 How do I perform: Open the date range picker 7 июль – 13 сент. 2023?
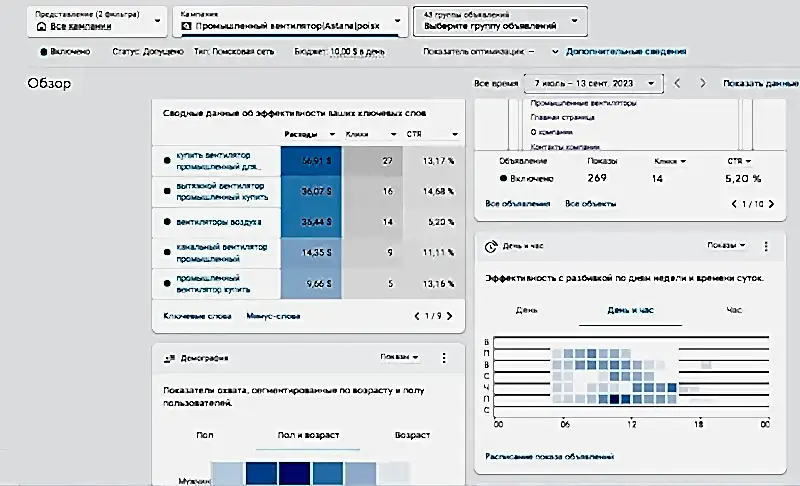[x=594, y=83]
